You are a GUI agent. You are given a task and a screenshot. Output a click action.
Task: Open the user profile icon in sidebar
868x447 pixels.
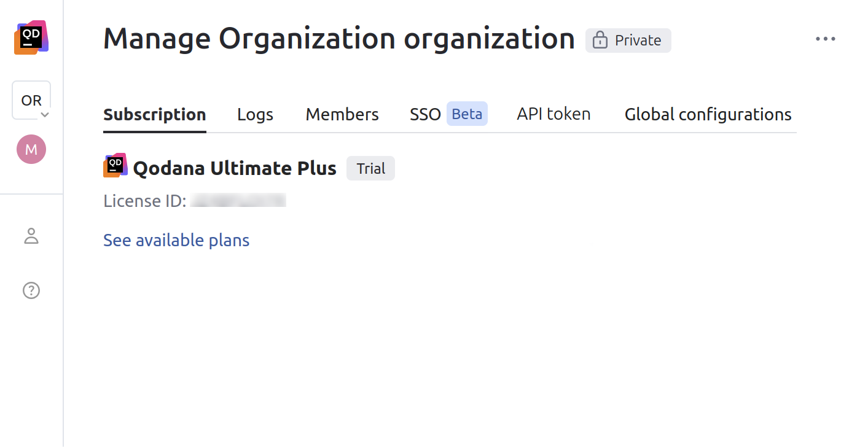coord(31,236)
